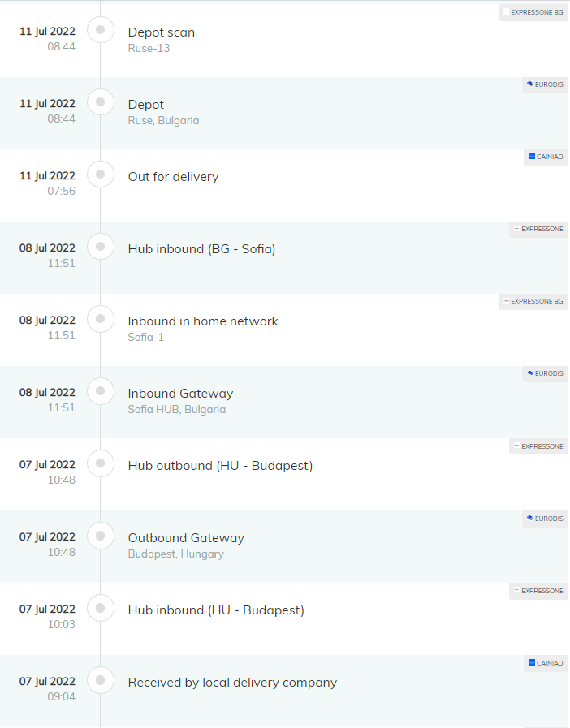
Task: Click the EXPRESSONE badge on Budapest hub outbound
Action: point(538,446)
